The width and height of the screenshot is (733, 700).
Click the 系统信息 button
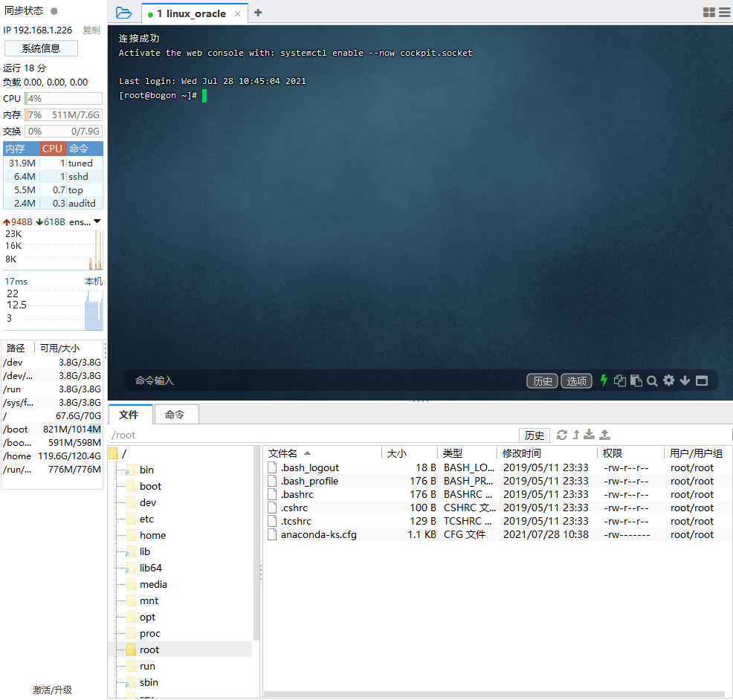41,48
